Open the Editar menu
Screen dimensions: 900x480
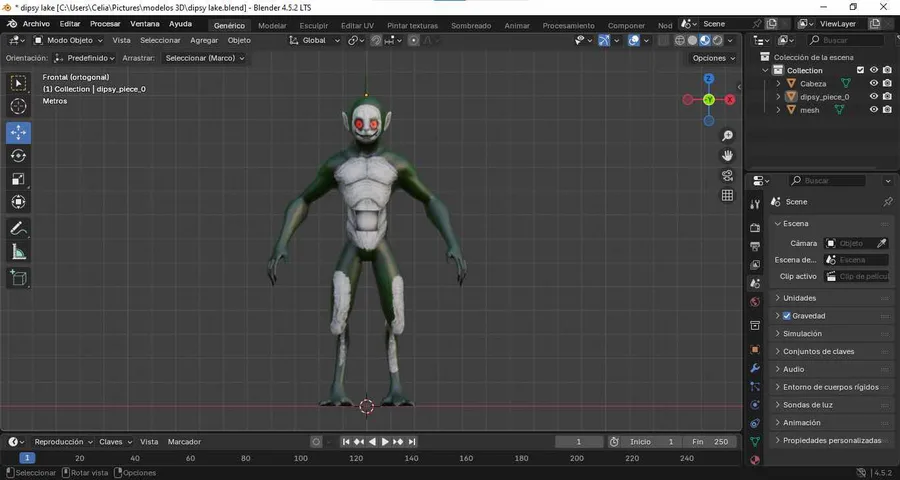point(70,24)
